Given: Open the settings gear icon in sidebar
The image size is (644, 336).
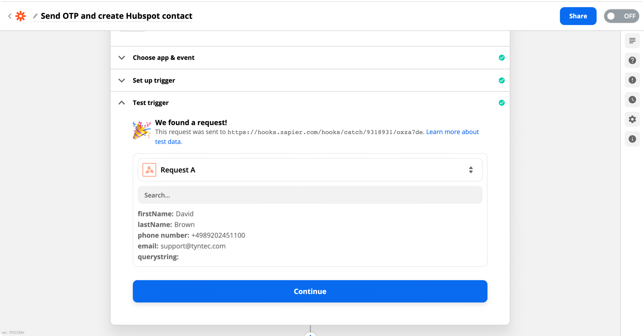Looking at the screenshot, I should tap(632, 119).
